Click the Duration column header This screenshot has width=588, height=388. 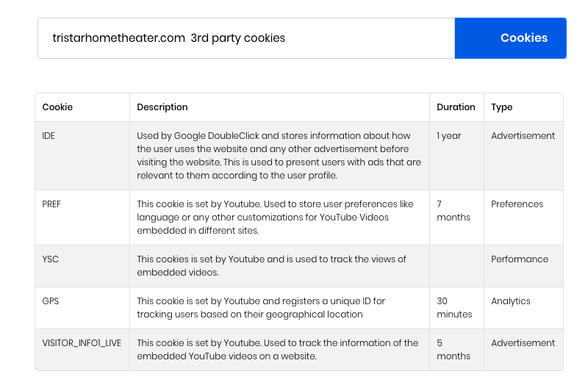pos(456,107)
